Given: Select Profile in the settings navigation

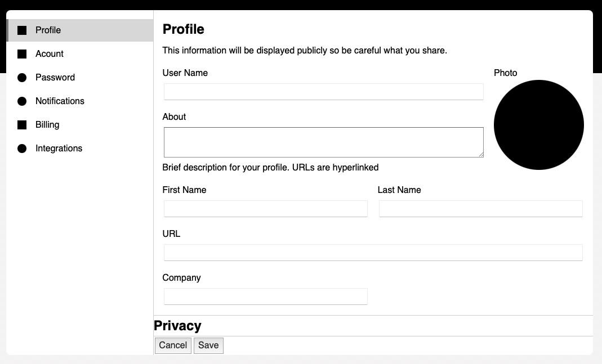Looking at the screenshot, I should coord(48,30).
